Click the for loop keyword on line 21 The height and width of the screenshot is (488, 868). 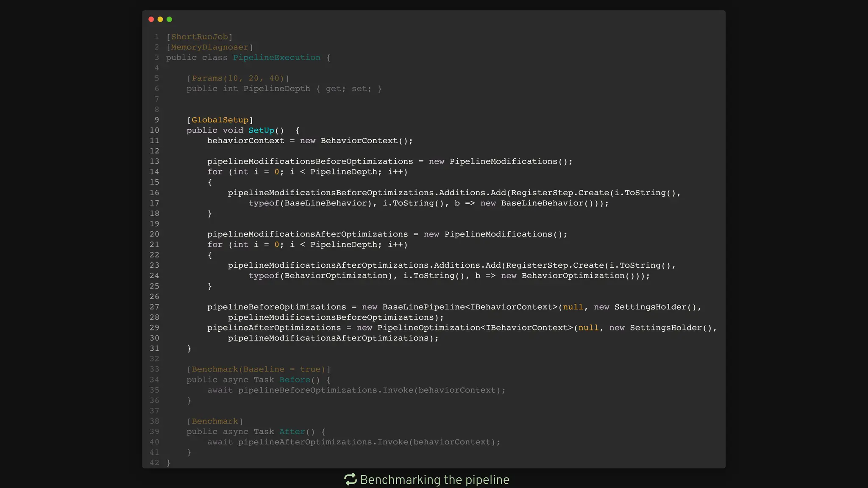[x=215, y=244]
